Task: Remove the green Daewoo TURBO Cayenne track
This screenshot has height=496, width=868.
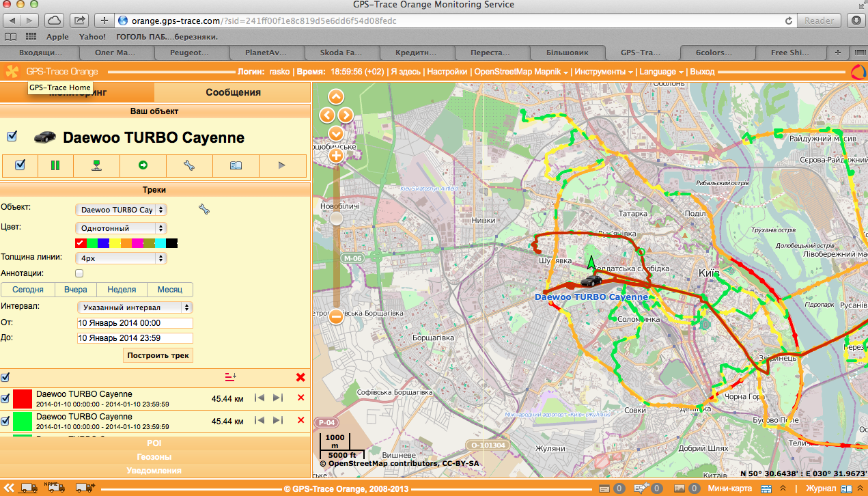Action: [300, 420]
